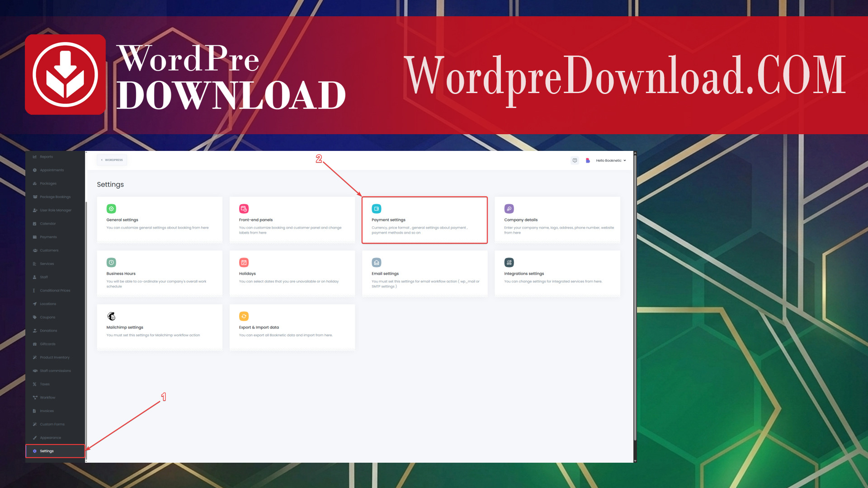The image size is (868, 488).
Task: Click the Front-end panels pink icon
Action: click(244, 209)
